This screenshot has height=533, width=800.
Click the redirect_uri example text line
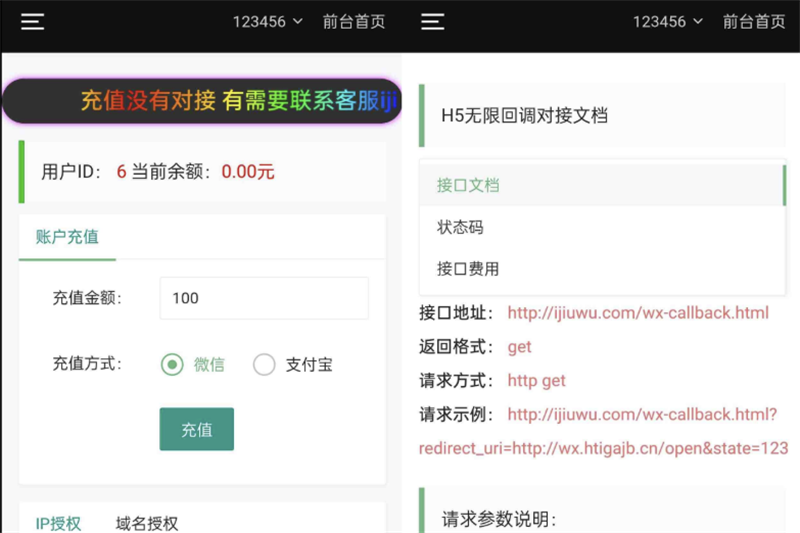604,448
